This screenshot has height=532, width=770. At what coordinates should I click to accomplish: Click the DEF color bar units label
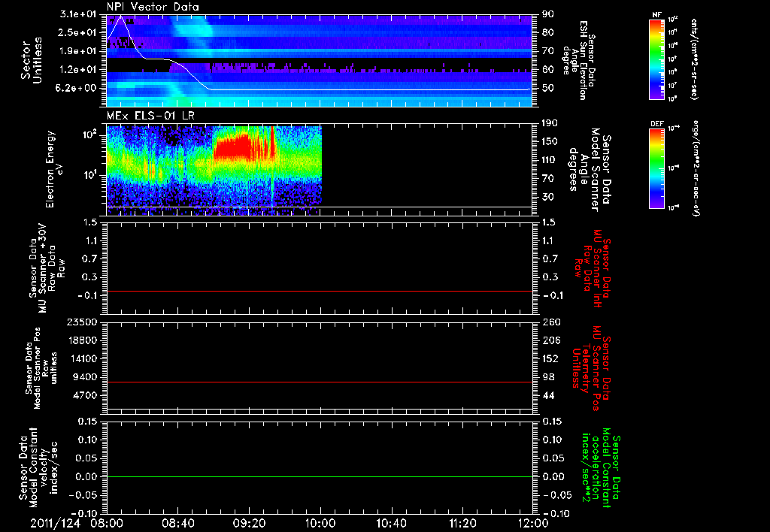(x=695, y=168)
